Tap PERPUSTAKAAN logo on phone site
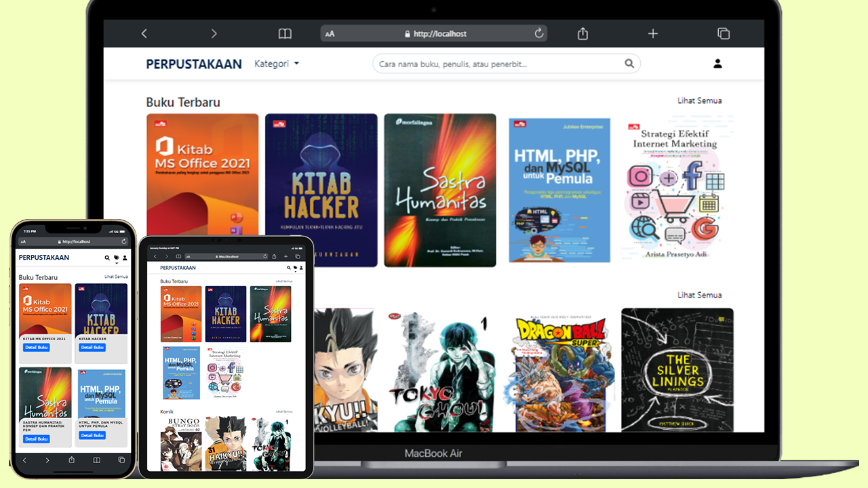 pyautogui.click(x=44, y=258)
